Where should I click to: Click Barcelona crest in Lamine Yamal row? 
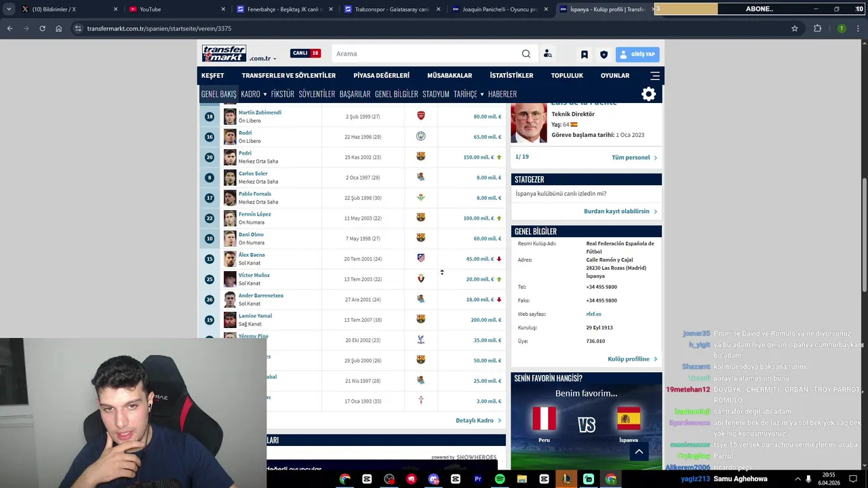click(420, 319)
